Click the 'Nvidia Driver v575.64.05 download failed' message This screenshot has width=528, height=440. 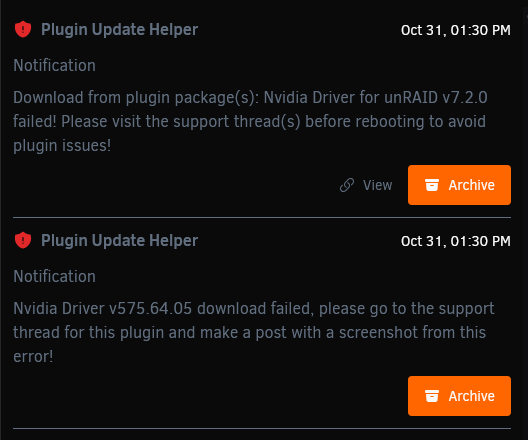(163, 308)
